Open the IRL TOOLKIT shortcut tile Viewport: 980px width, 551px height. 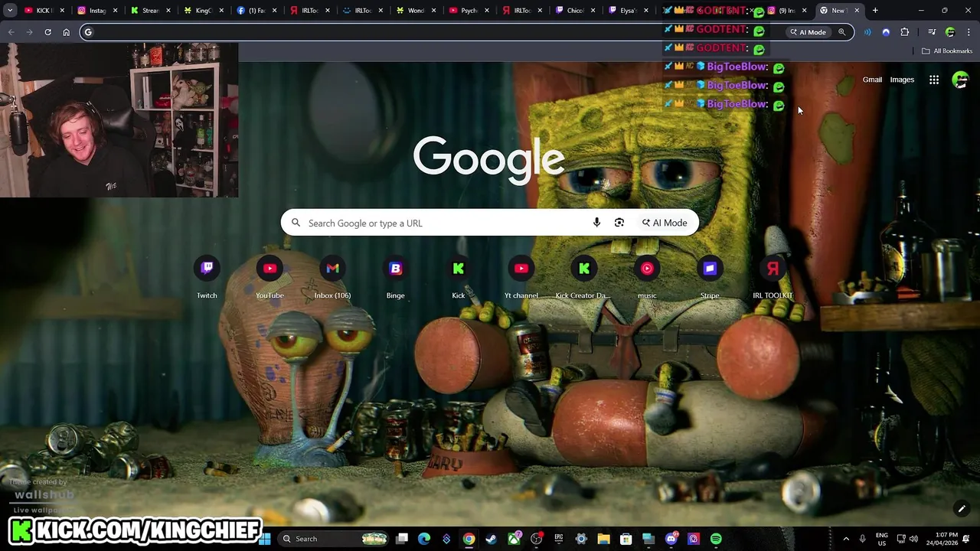(773, 278)
